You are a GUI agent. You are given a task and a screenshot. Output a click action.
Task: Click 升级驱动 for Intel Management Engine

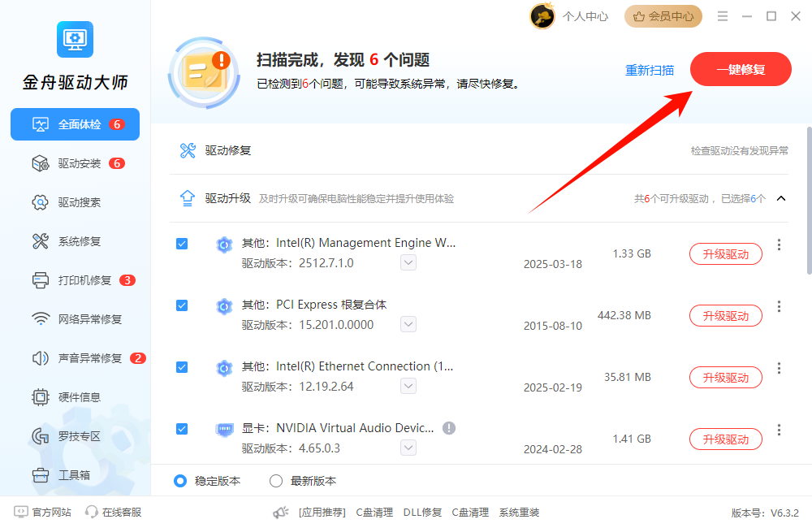pos(725,254)
